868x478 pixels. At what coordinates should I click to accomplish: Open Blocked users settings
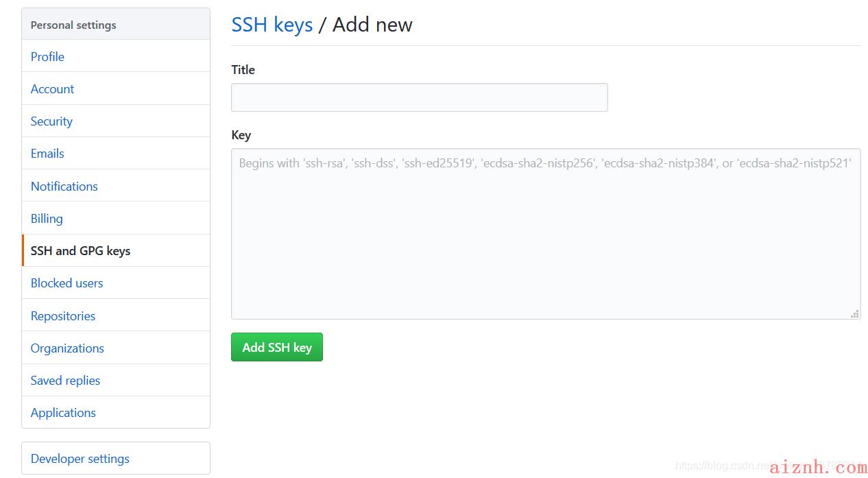point(116,283)
